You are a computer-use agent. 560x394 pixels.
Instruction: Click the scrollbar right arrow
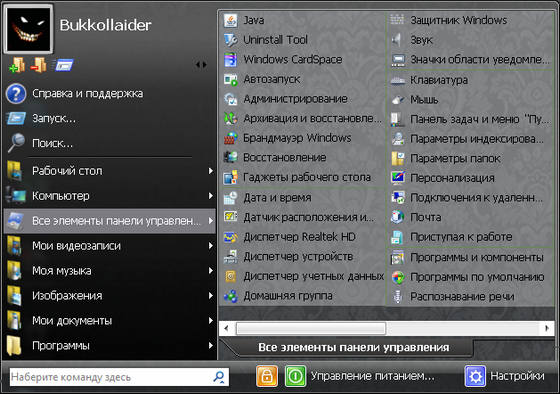[547, 328]
